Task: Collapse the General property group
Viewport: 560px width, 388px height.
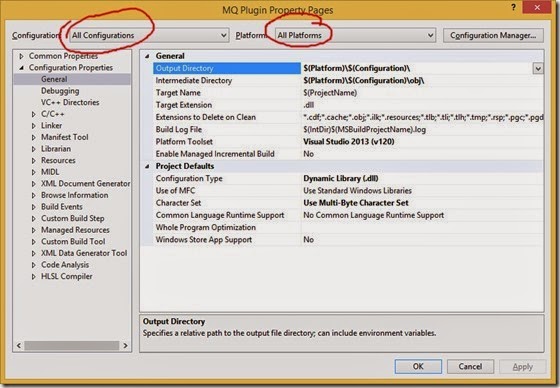Action: tap(147, 56)
